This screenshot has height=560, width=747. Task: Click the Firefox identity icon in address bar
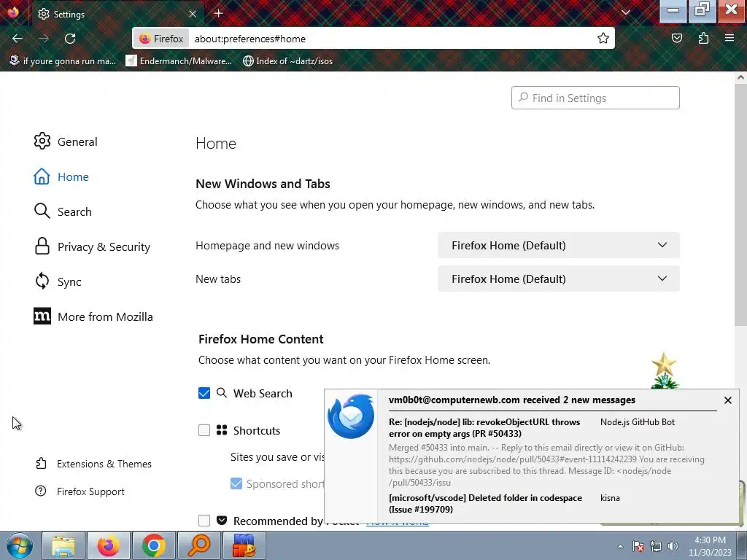161,39
